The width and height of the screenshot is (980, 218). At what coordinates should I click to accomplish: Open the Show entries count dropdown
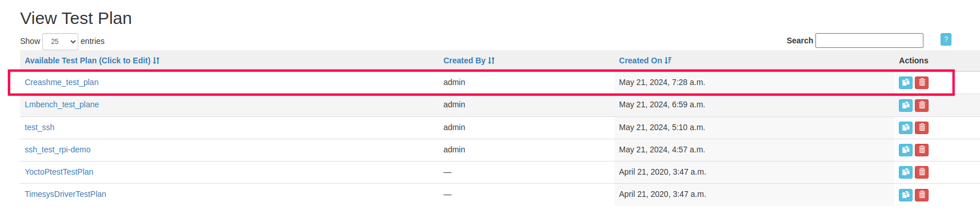pos(60,42)
